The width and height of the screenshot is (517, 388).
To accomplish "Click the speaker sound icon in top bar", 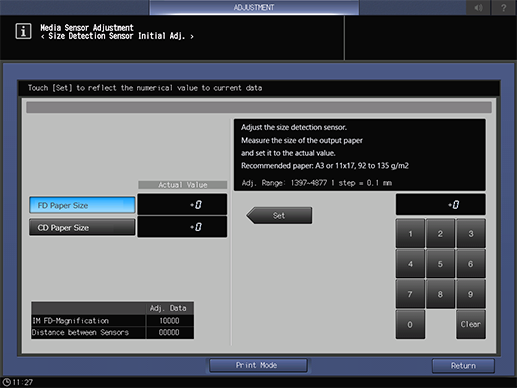I will (479, 7).
